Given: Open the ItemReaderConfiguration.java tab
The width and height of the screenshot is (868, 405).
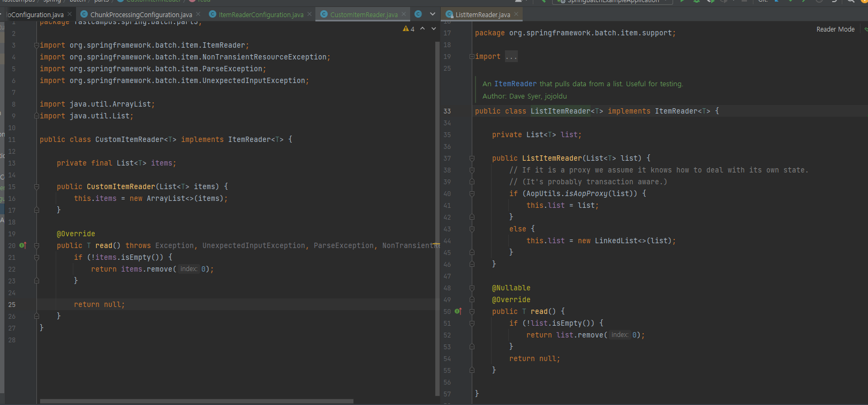Looking at the screenshot, I should 260,14.
